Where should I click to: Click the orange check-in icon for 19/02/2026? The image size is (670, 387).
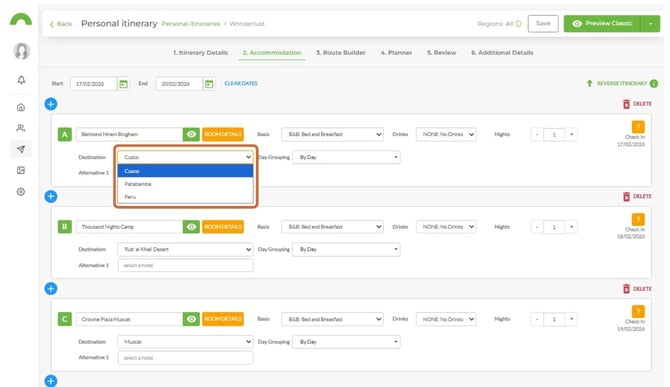(638, 311)
